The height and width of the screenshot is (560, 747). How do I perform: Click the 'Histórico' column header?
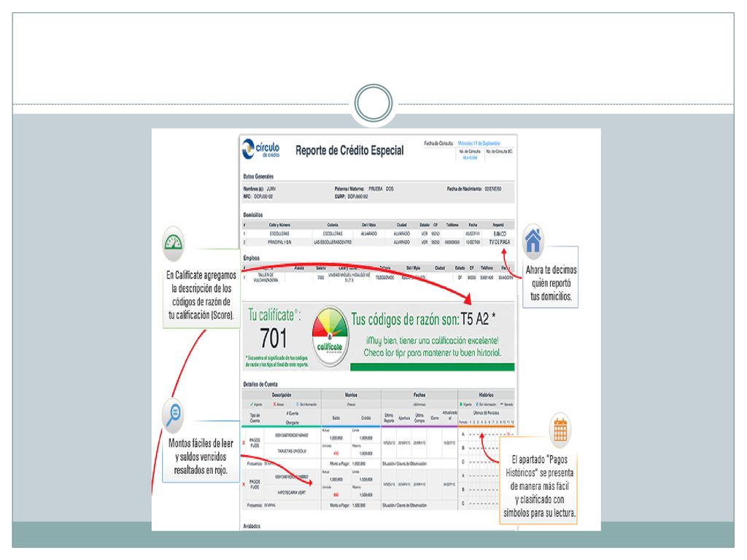tap(486, 394)
